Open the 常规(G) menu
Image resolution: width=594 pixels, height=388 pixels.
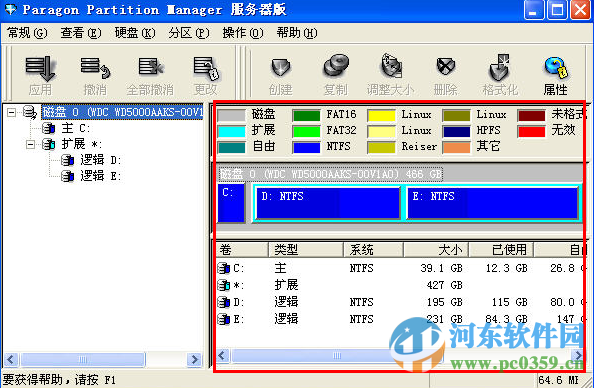[27, 33]
